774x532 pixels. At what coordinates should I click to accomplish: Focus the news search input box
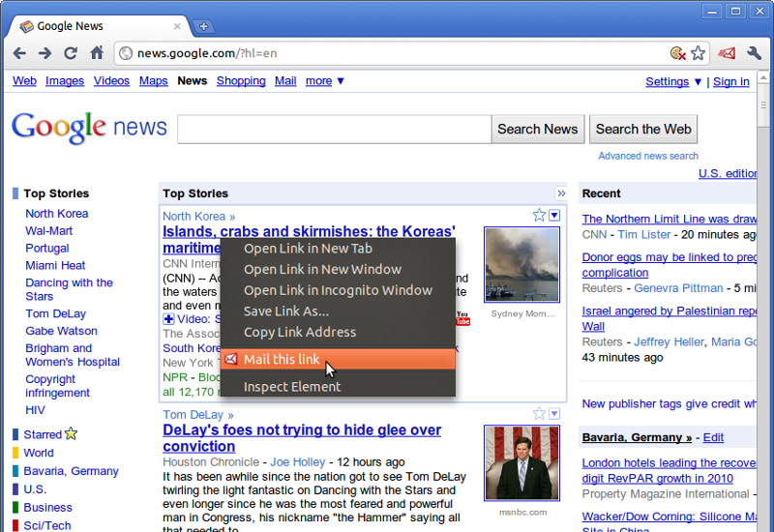(334, 130)
